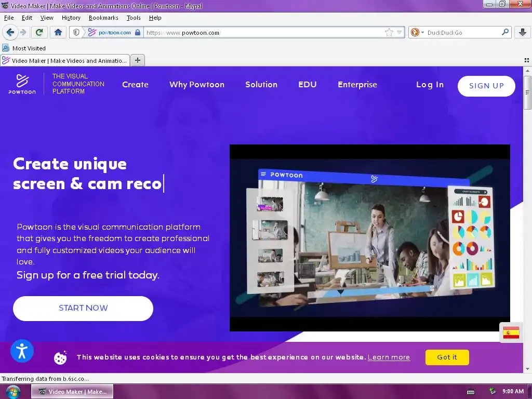Click the Windows Start orb

[13, 392]
